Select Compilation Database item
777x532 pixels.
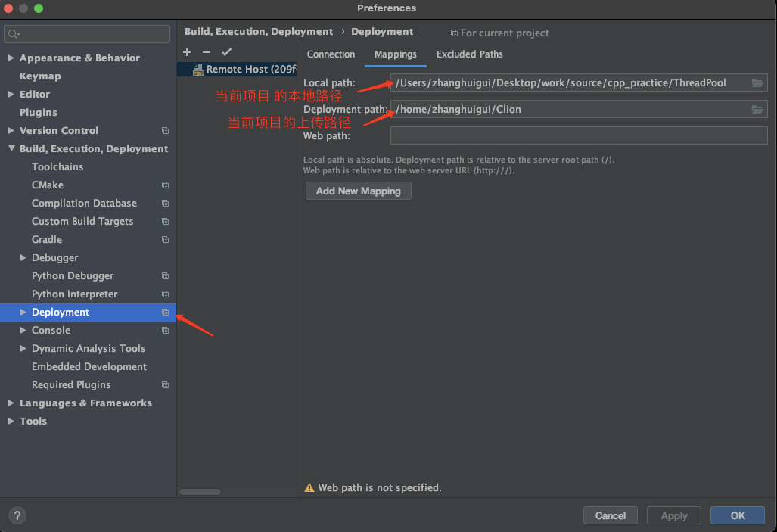click(84, 204)
